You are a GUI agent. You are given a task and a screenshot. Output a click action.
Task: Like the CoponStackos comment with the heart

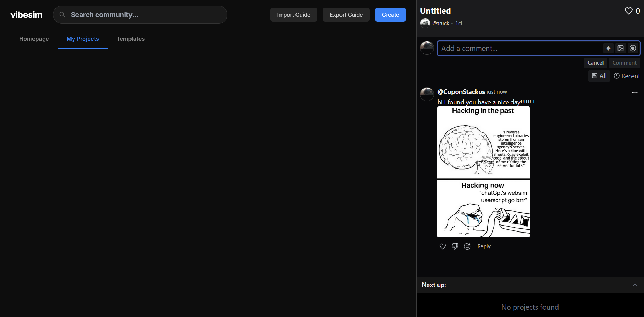[x=442, y=246]
